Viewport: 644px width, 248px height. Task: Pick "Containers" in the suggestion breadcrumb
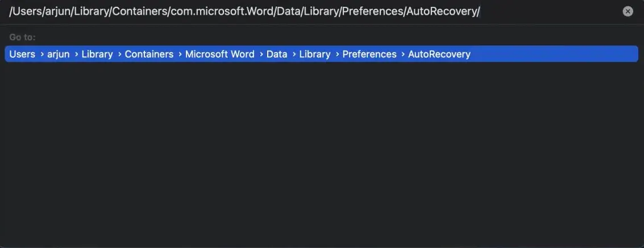click(x=149, y=54)
